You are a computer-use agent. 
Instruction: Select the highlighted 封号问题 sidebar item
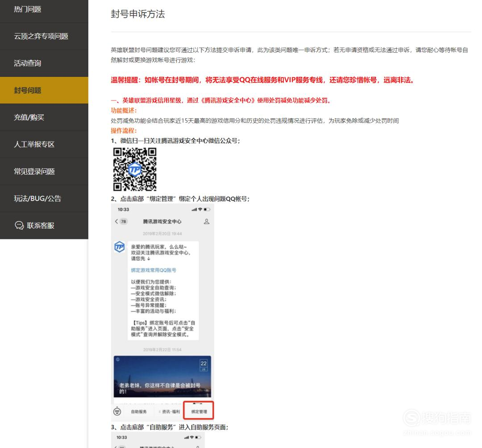click(44, 90)
